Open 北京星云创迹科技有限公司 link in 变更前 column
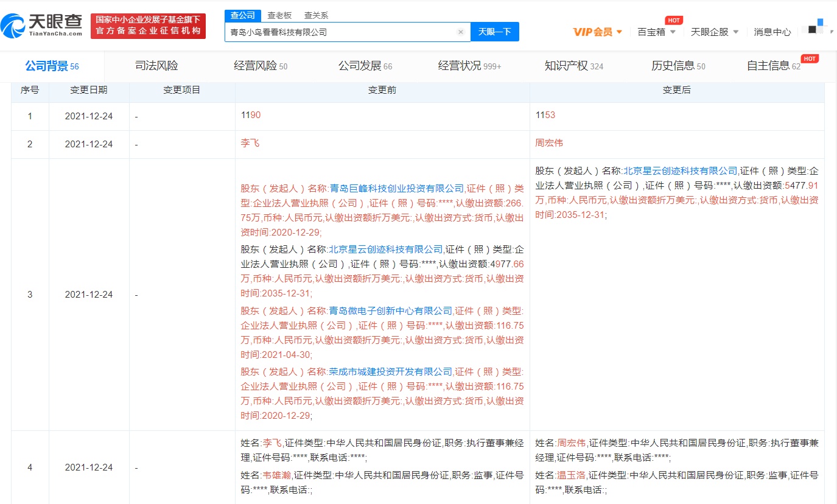 [x=386, y=250]
